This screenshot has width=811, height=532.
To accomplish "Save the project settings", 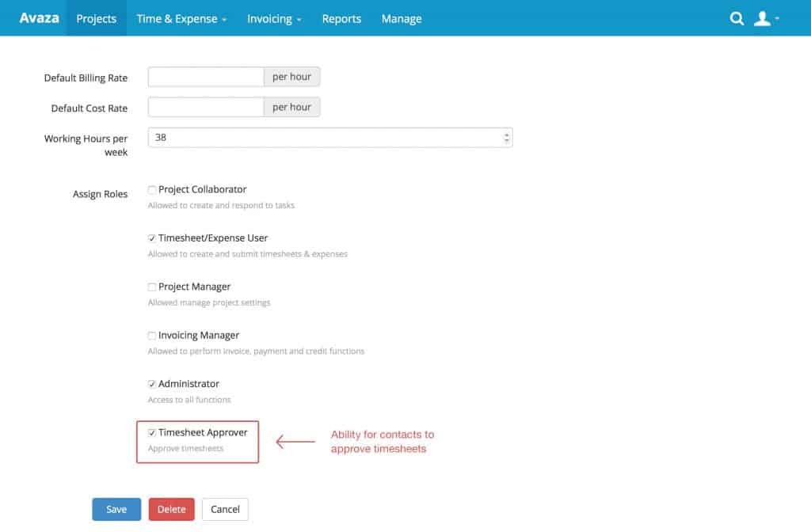I will 116,509.
